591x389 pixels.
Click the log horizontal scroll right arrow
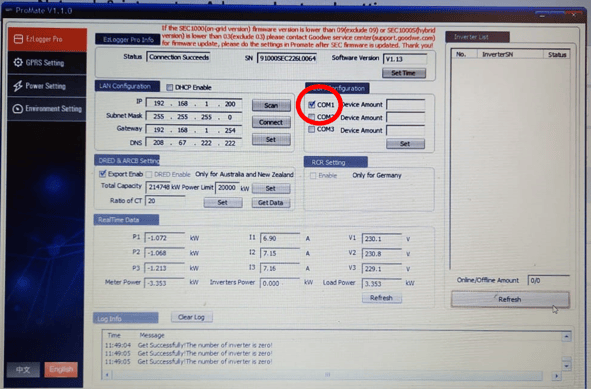(x=557, y=376)
